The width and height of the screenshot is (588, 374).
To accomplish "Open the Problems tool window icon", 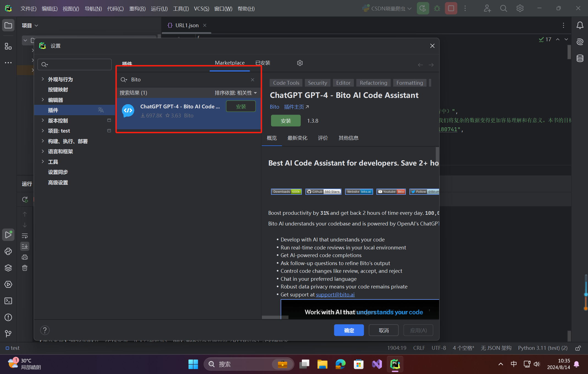I will click(8, 317).
